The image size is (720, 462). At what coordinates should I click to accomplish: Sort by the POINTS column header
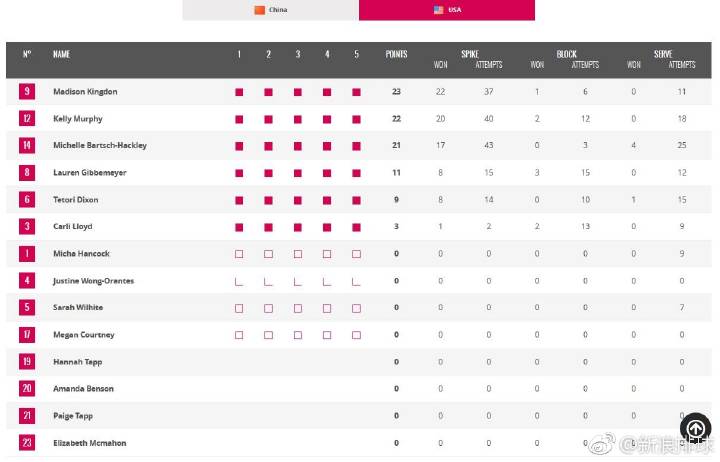pos(396,54)
